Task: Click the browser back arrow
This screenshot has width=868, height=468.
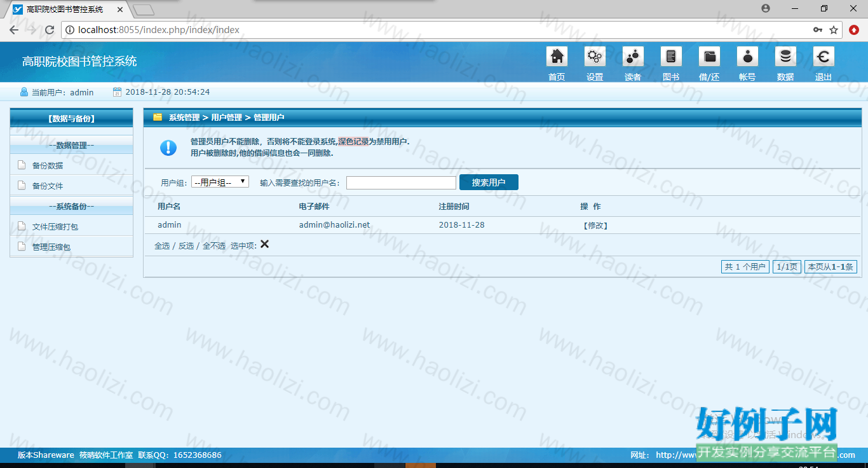Action: 14,30
